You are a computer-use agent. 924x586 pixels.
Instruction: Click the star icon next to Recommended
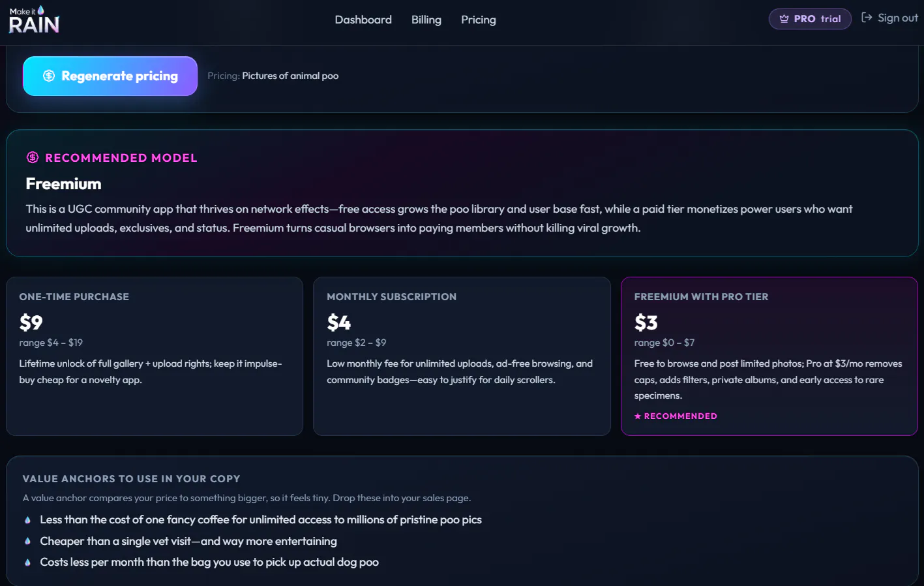[638, 416]
